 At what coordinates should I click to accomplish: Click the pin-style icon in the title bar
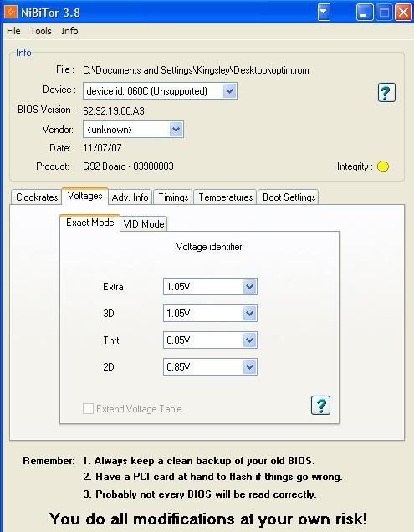(324, 13)
